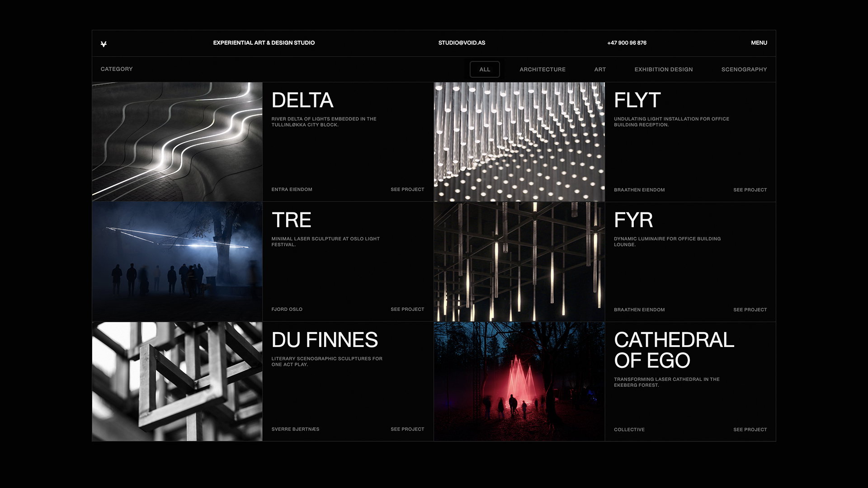Click the Du Finnes description about one act play
The image size is (868, 488).
point(327,361)
